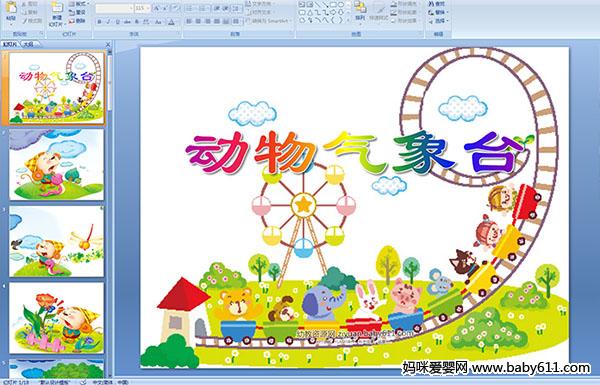Select the oval shape in the shapes gallery
This screenshot has height=385, width=600.
point(341,5)
